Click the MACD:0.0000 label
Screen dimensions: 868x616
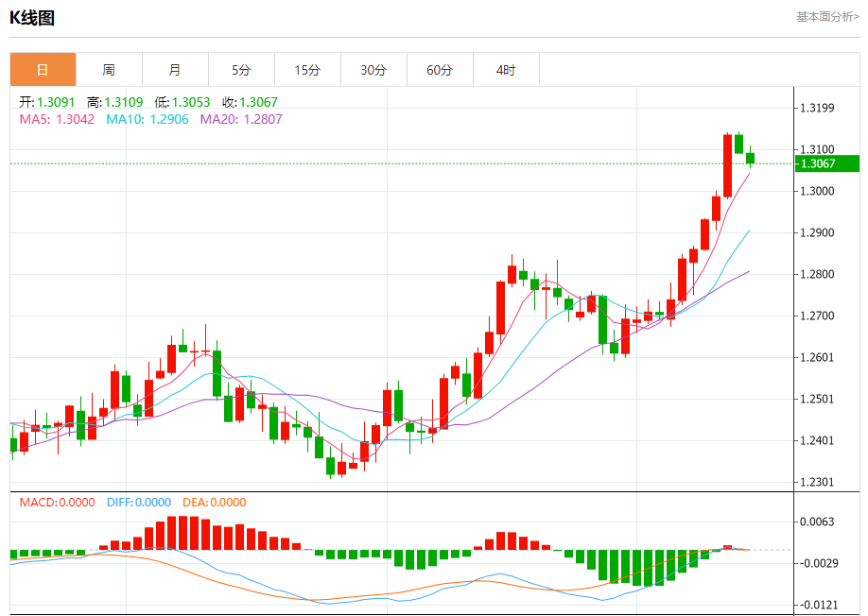coord(57,503)
